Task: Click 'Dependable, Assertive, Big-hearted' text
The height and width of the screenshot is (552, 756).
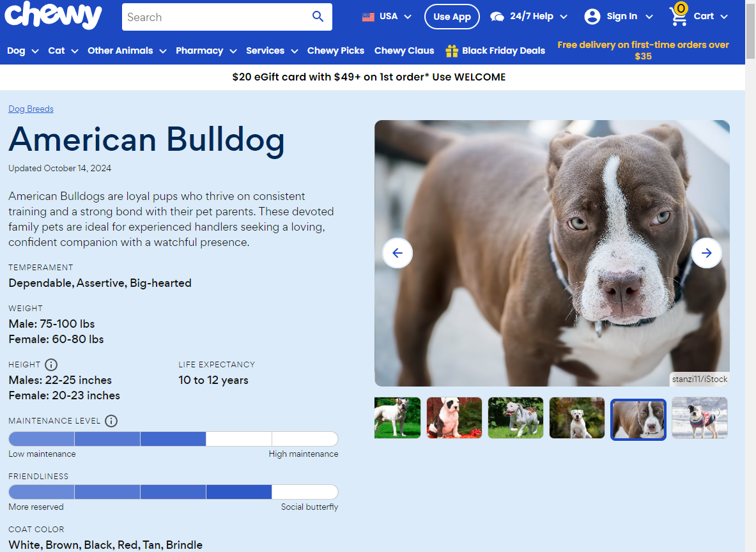Action: pos(100,284)
